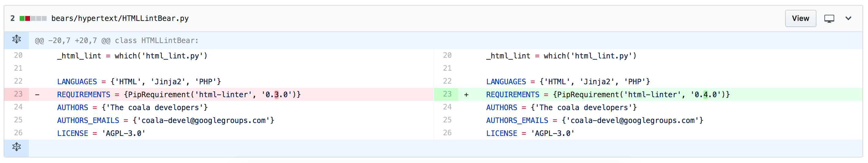This screenshot has width=868, height=163.
Task: Collapse the file diff with the chevron
Action: click(848, 18)
